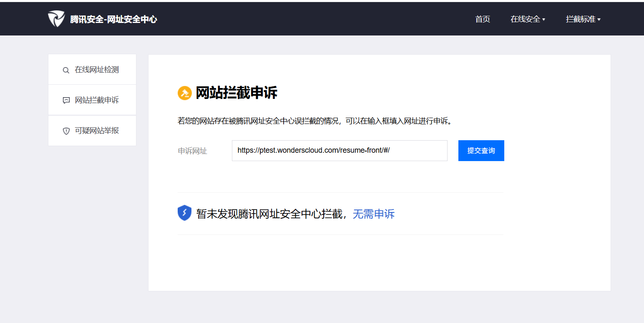Go to 可疑网站举报 in the sidebar
644x323 pixels.
coord(92,131)
